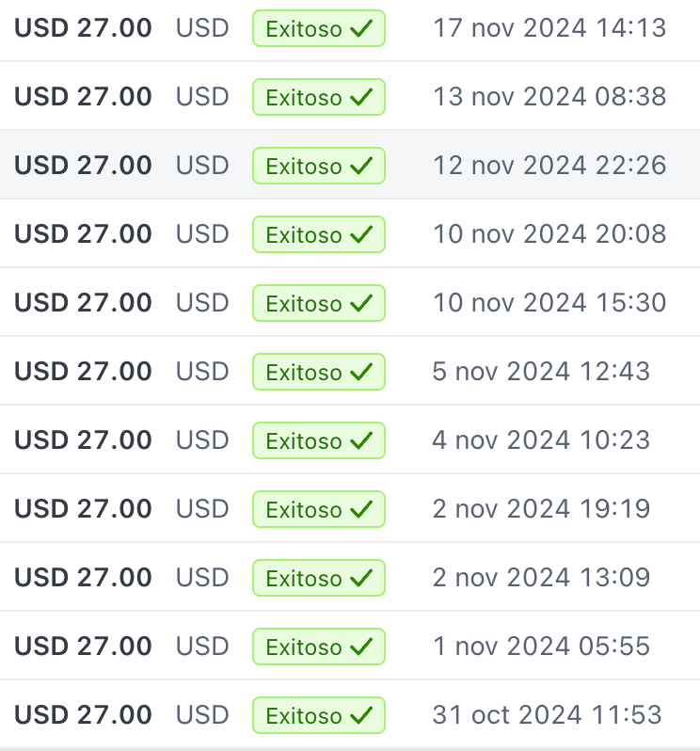Open the payment from 17 nov 2024 14:13
The image size is (700, 751).
tap(83, 28)
